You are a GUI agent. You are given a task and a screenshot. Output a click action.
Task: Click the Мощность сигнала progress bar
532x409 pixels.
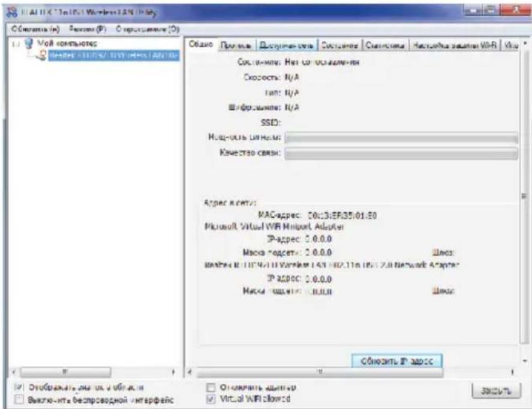pyautogui.click(x=401, y=139)
